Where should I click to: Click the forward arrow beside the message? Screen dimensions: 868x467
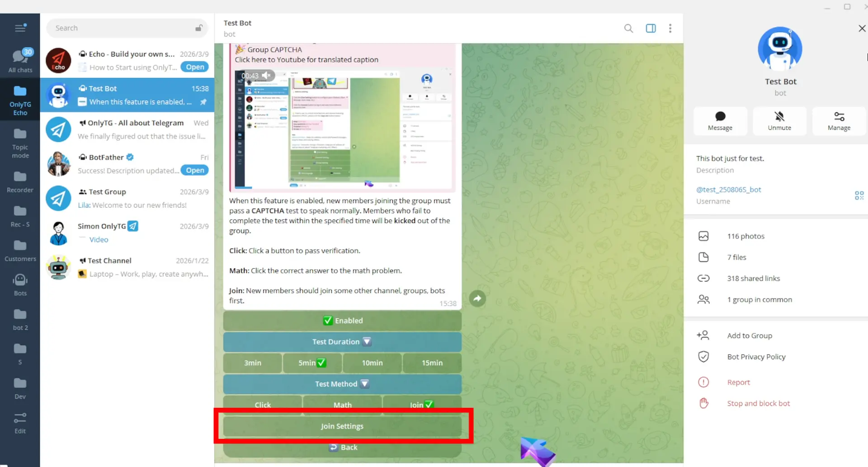477,299
